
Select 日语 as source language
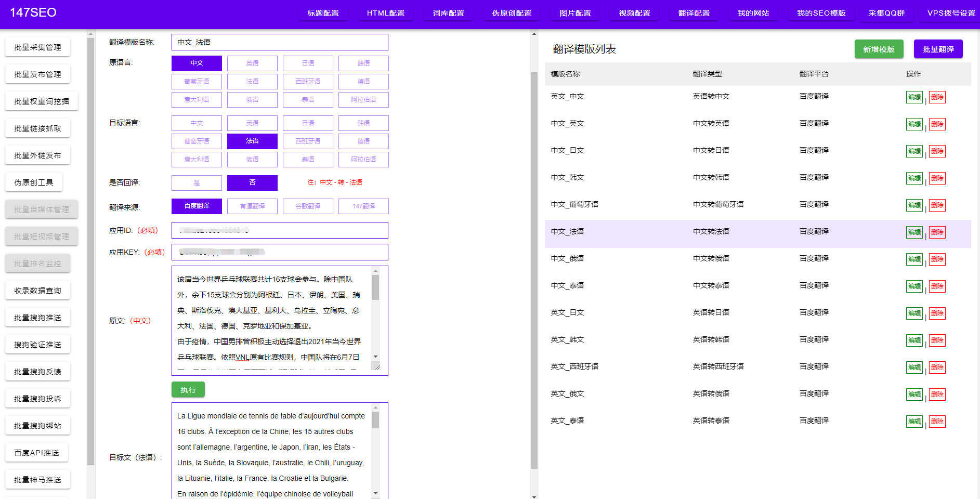click(308, 63)
